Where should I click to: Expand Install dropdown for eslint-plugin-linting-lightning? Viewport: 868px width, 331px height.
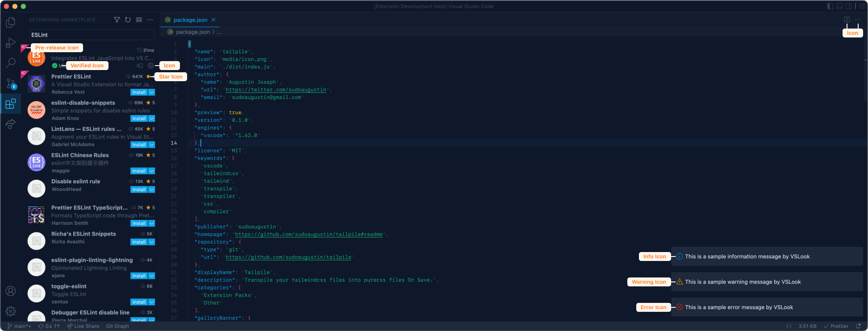click(152, 276)
